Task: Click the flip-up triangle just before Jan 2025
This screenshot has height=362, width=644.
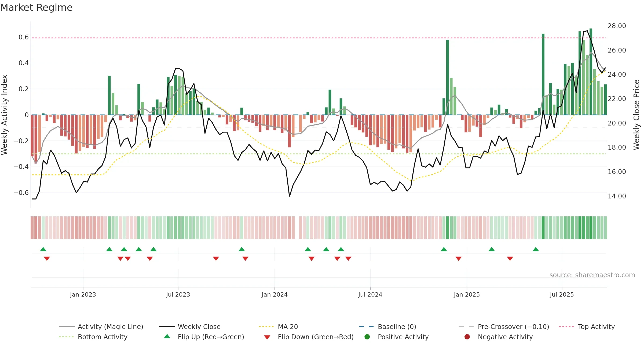Action: pyautogui.click(x=444, y=249)
